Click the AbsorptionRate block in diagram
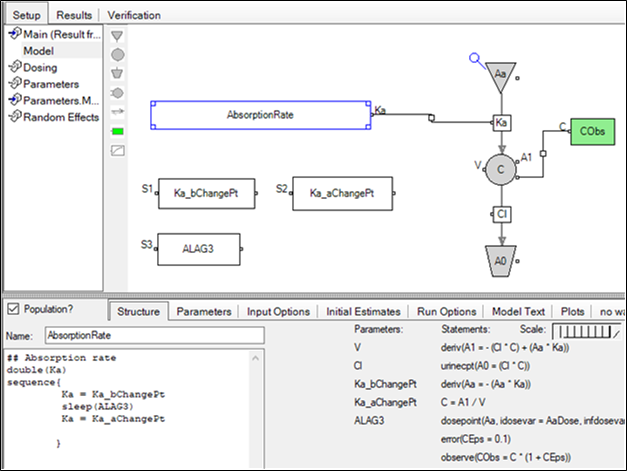This screenshot has width=627, height=471. click(x=260, y=115)
